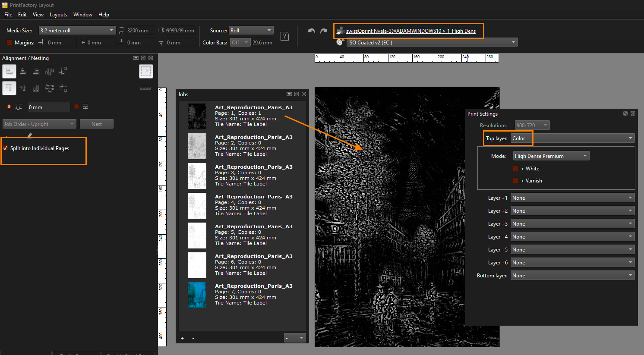Click the ISO Coated color profile icon
644x355 pixels.
click(x=340, y=42)
